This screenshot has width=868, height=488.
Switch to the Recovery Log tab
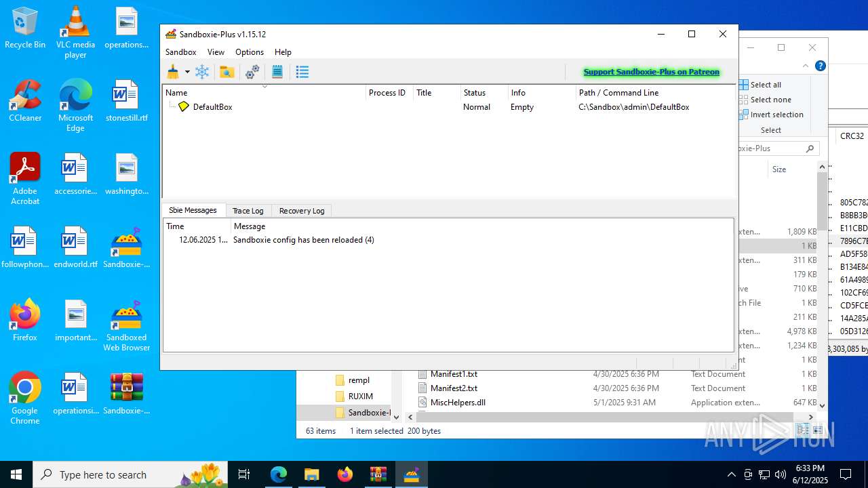click(x=302, y=211)
